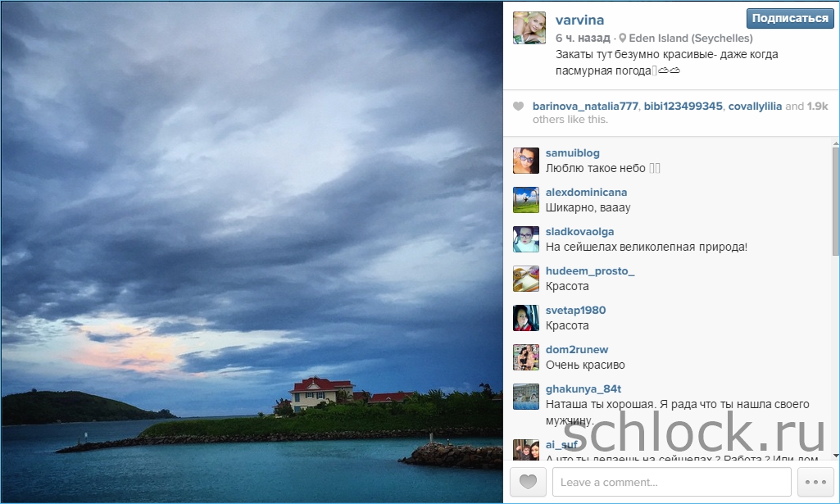840x504 pixels.
Task: Open the three-dots more options button
Action: pyautogui.click(x=815, y=482)
